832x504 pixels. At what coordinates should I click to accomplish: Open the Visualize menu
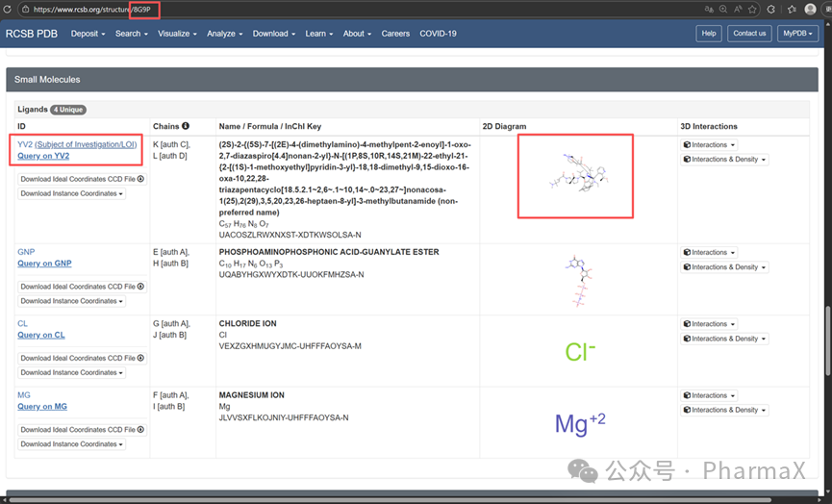[177, 34]
